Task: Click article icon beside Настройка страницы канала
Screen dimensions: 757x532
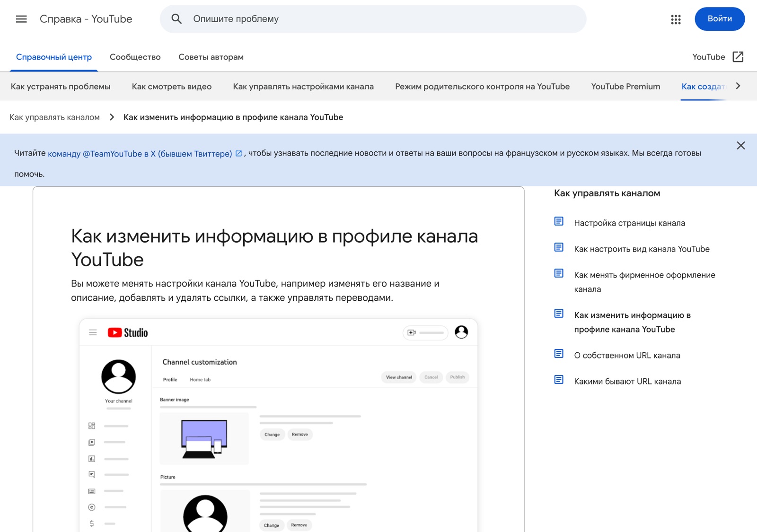Action: coord(559,221)
